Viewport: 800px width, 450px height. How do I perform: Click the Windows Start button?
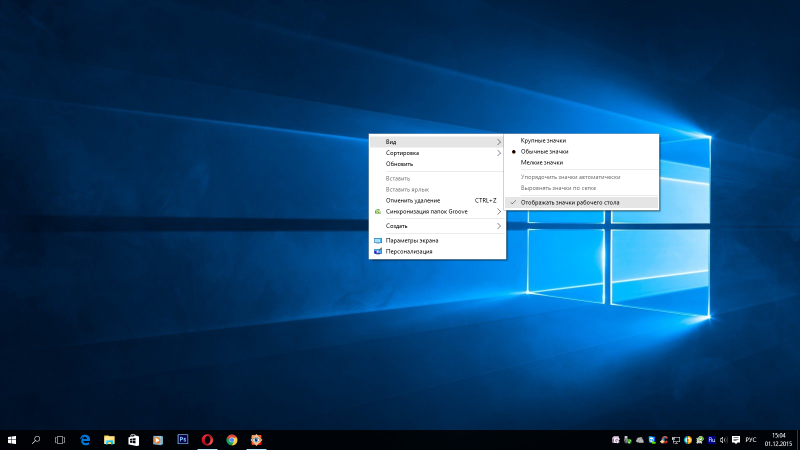click(12, 439)
